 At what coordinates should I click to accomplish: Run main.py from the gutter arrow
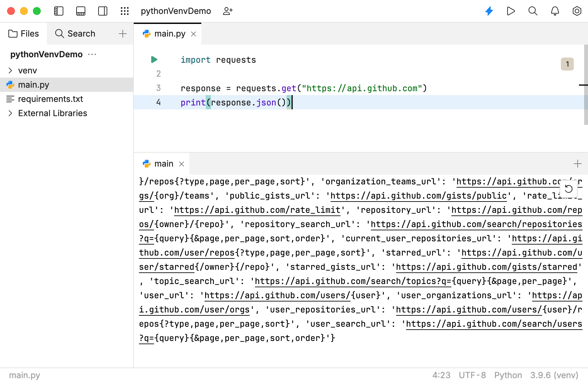tap(154, 59)
